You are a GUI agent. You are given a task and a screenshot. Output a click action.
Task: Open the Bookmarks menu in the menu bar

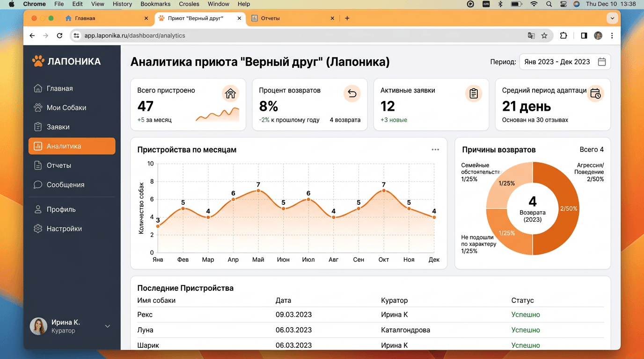pos(156,4)
